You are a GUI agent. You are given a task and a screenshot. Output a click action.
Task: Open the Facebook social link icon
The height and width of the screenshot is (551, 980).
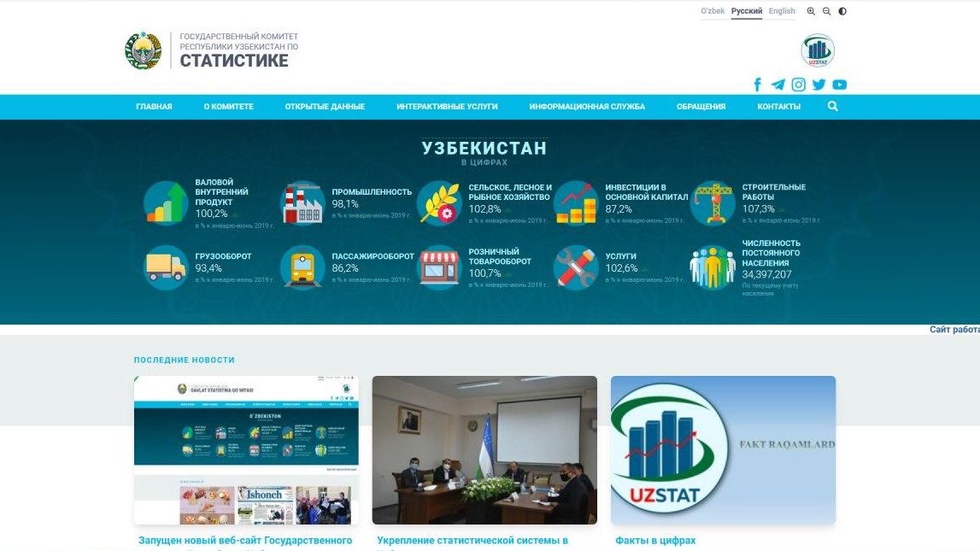[x=757, y=85]
